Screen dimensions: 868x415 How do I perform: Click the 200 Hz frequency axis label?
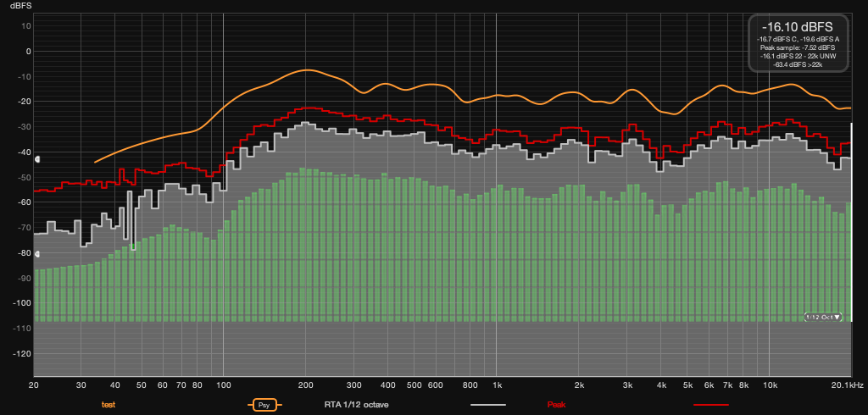pos(305,385)
